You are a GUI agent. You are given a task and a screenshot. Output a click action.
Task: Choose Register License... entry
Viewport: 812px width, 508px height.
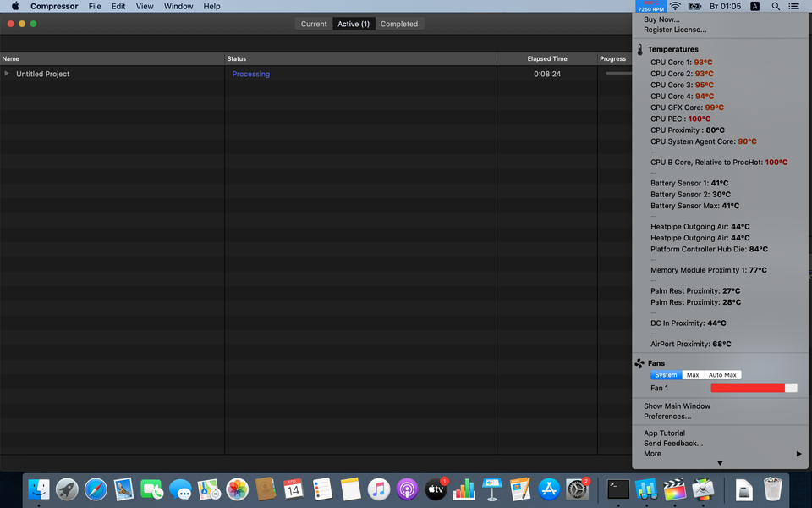[675, 30]
